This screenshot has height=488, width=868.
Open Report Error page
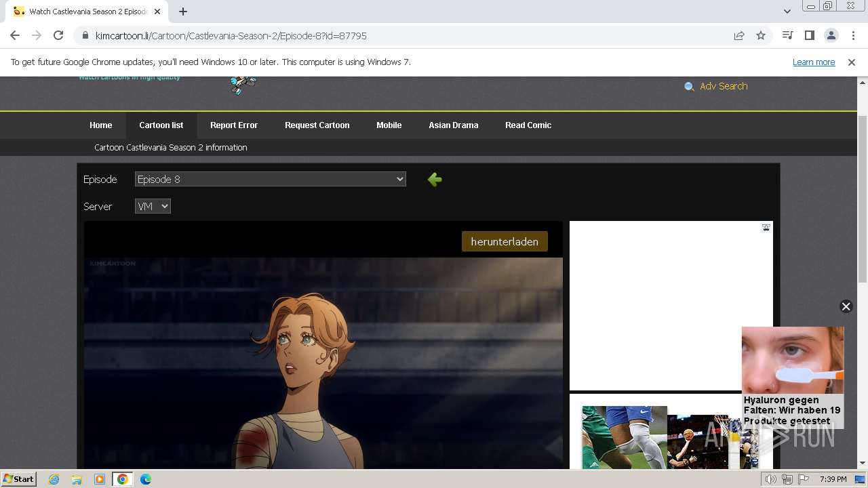click(x=234, y=125)
